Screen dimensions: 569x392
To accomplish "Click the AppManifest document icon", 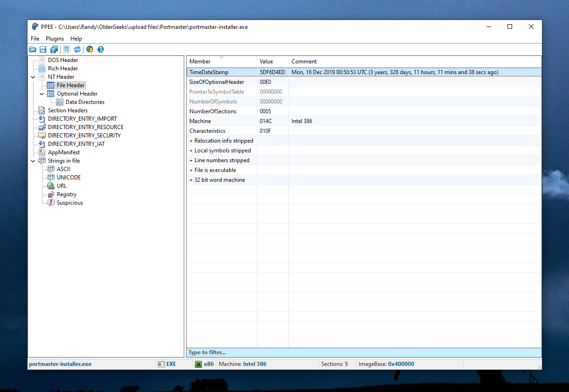I will coord(42,152).
